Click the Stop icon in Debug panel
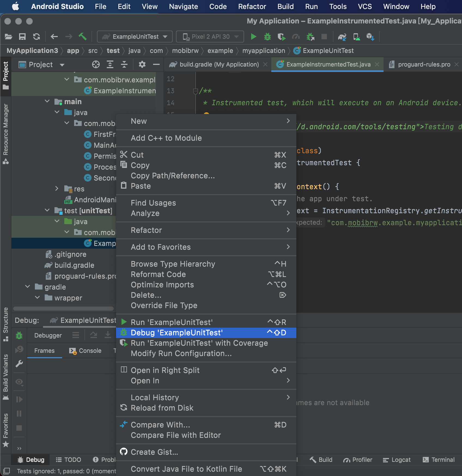 pyautogui.click(x=19, y=428)
